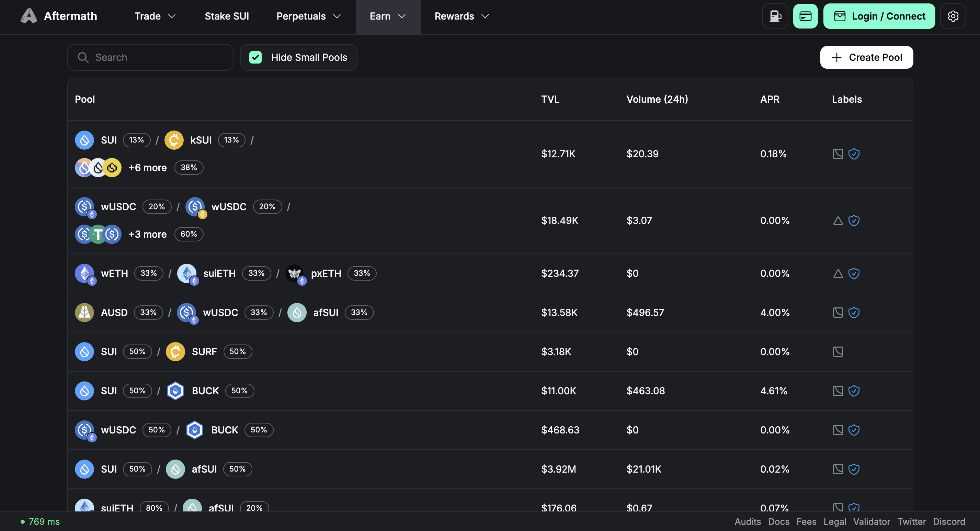Click the Aftermath logo icon
The height and width of the screenshot is (531, 980).
[29, 16]
